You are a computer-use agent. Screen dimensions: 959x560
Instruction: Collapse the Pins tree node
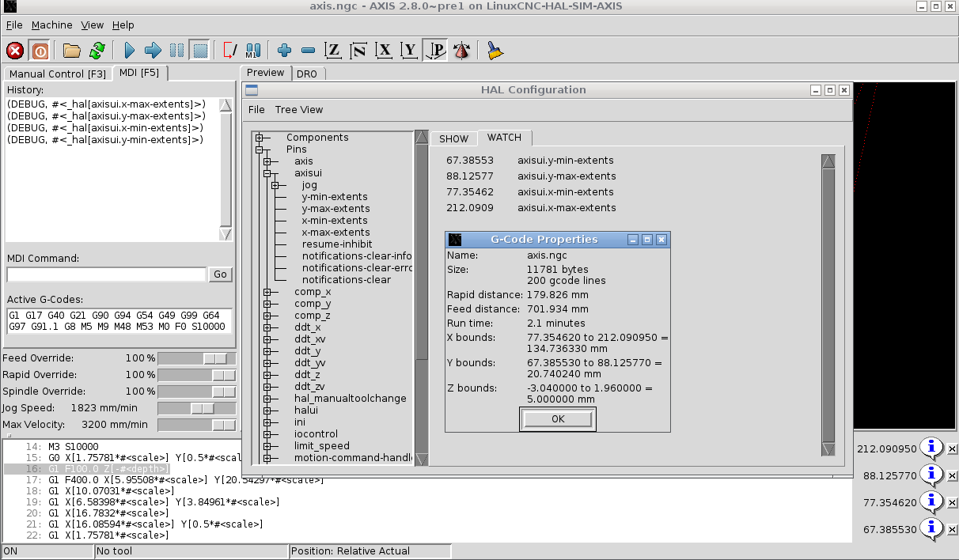pos(259,149)
